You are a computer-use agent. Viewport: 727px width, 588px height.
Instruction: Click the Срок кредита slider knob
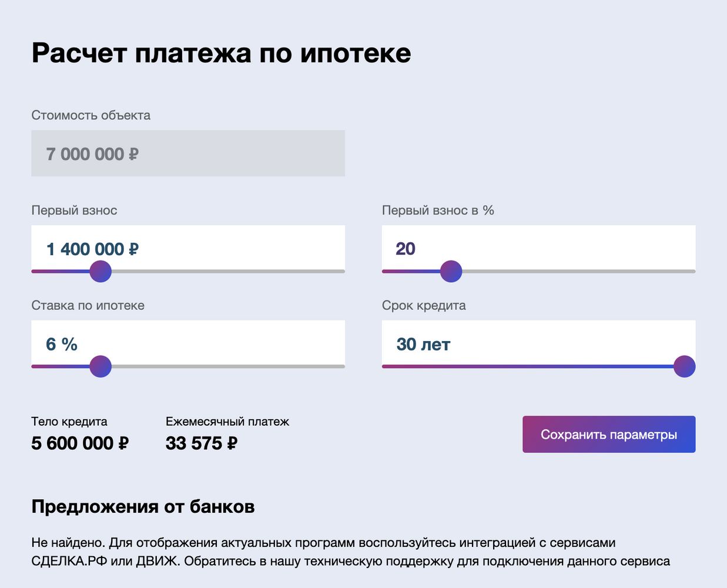685,367
